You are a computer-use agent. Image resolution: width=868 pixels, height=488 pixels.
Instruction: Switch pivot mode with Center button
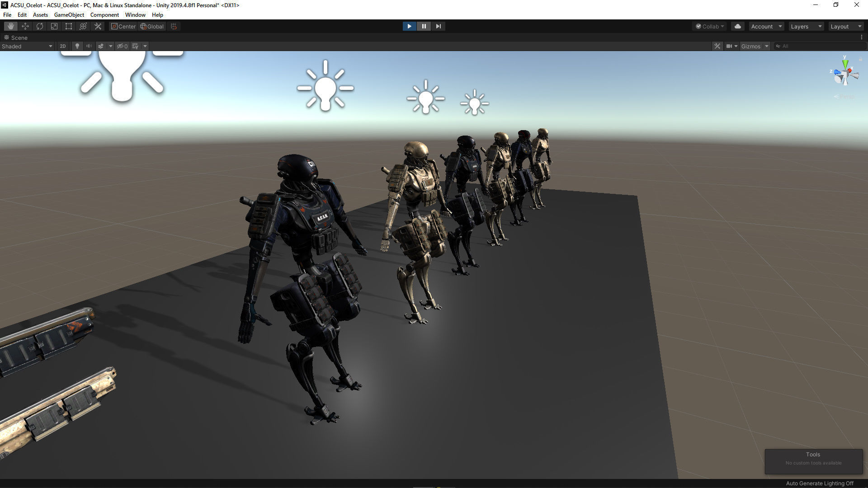point(123,26)
